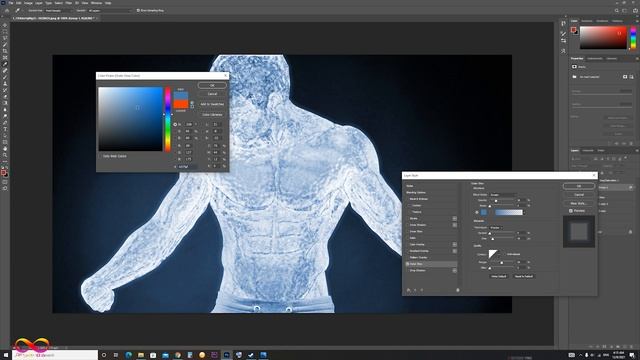Image resolution: width=640 pixels, height=360 pixels.
Task: Click the search icon in top-right corner
Action: click(617, 11)
